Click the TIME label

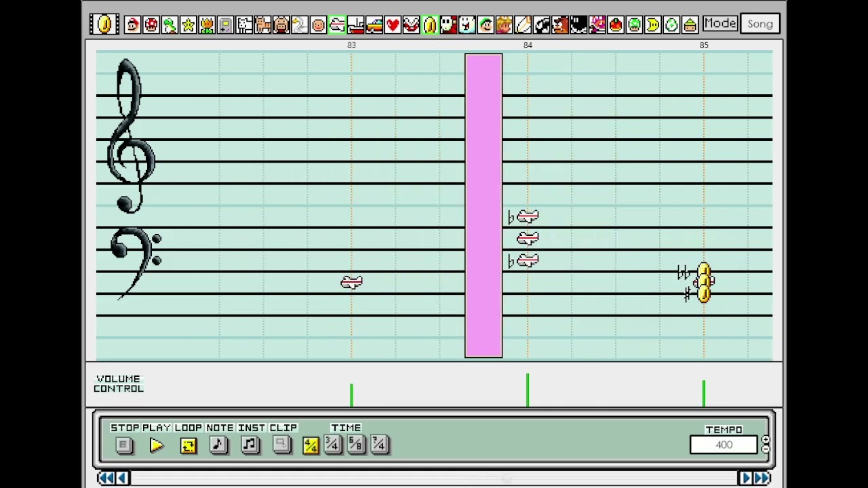(346, 428)
